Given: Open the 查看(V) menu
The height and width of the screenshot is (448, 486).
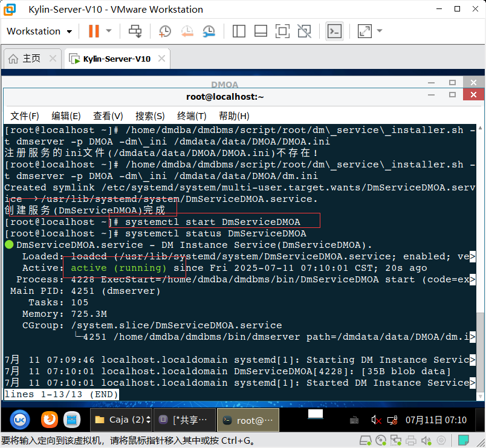Looking at the screenshot, I should tap(108, 116).
